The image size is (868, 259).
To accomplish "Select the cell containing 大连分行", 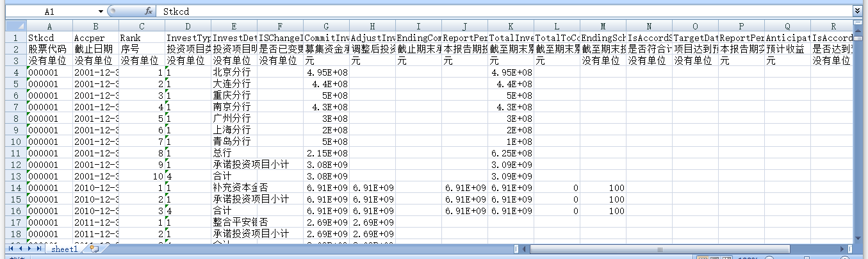I will [234, 84].
